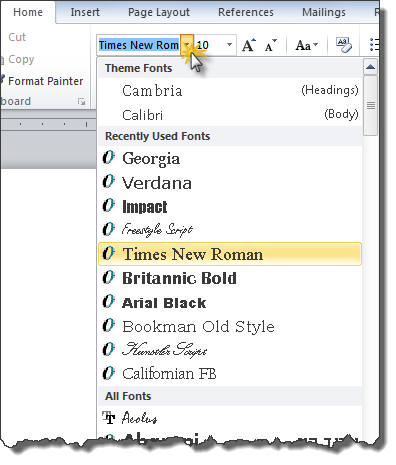396x465 pixels.
Task: Click the OpenType icon beside Arial Black
Action: [108, 301]
